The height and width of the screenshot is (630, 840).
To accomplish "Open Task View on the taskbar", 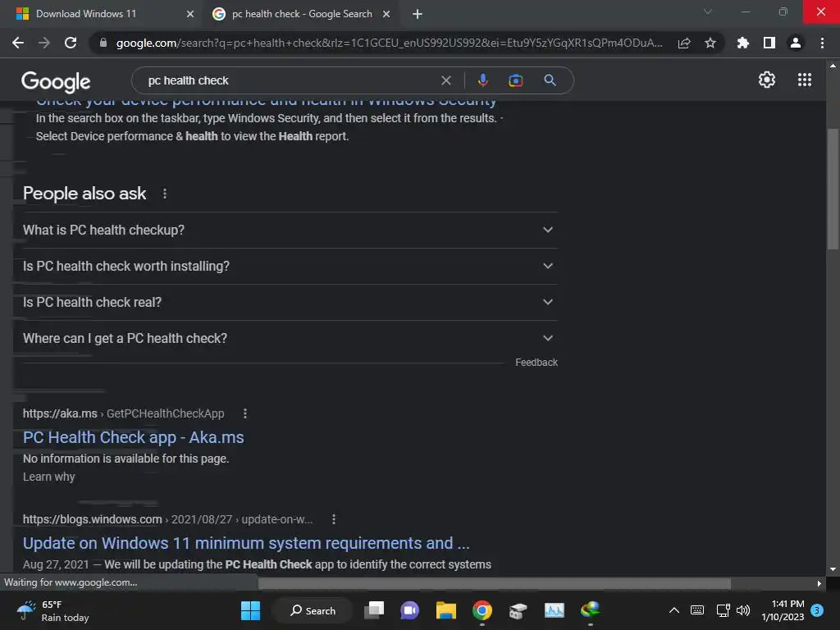I will tap(374, 610).
